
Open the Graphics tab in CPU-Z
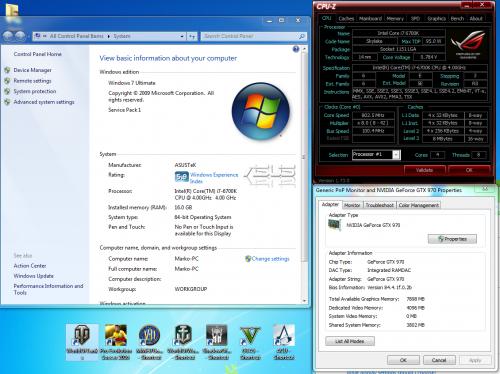[x=436, y=19]
